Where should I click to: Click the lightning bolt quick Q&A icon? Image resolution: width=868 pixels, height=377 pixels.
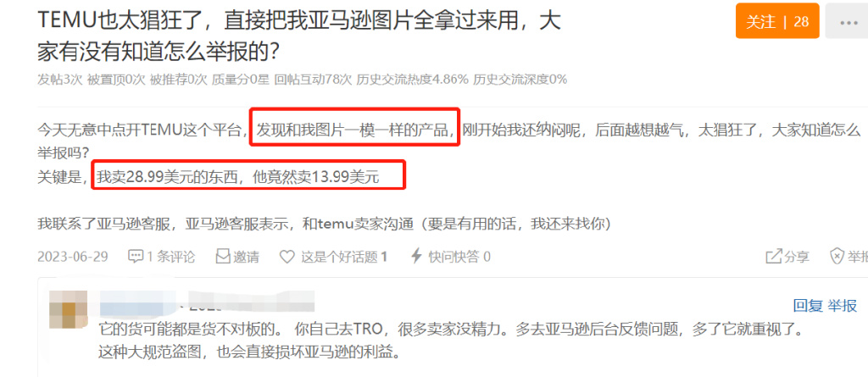pos(416,257)
